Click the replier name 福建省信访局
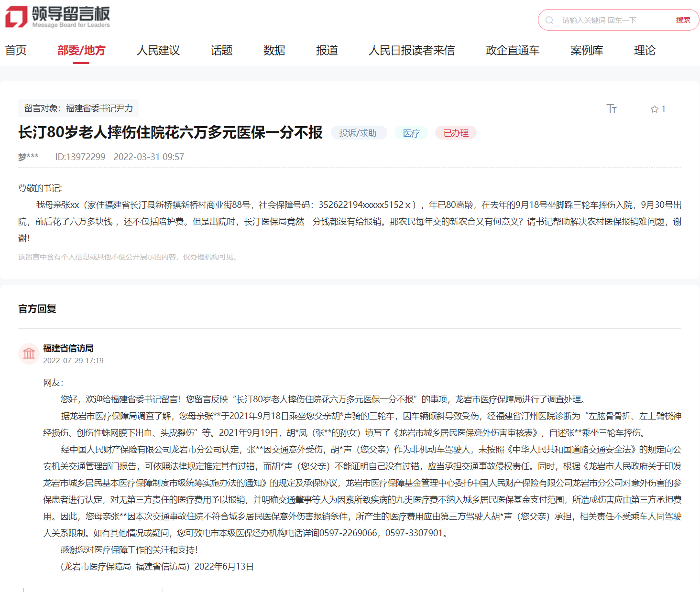Viewport: 700px width, 592px height. 68,348
